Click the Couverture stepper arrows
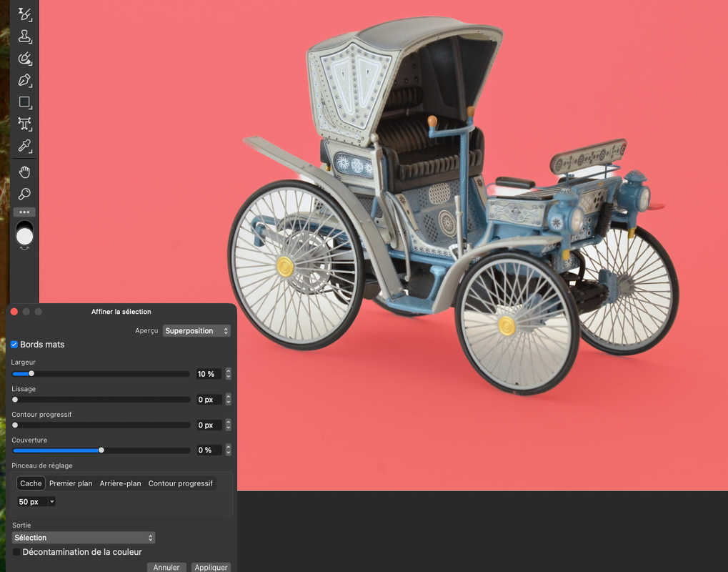 [228, 450]
